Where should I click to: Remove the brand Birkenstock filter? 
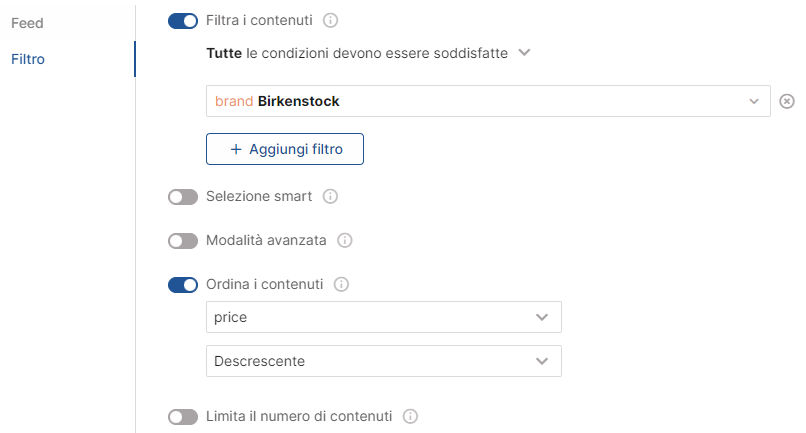pyautogui.click(x=787, y=101)
